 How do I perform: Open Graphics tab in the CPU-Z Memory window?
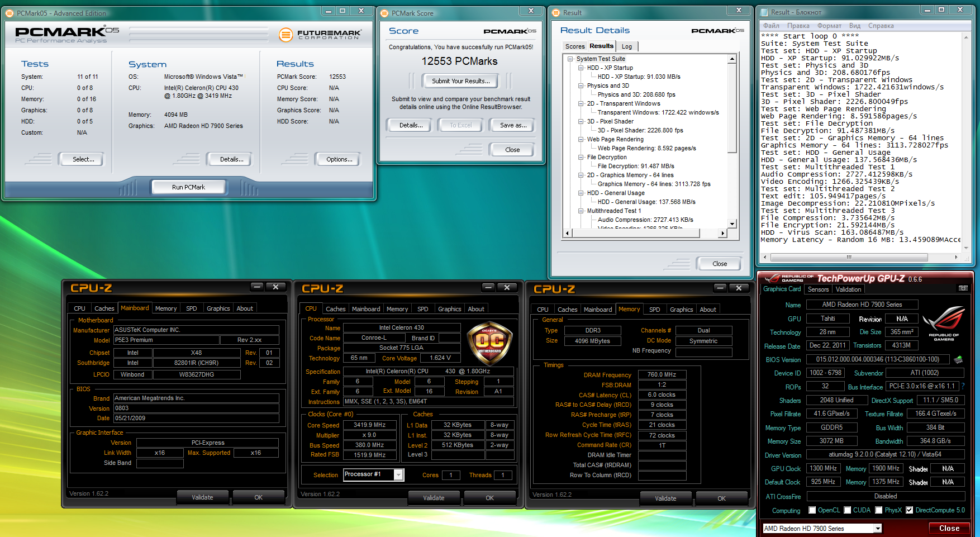[681, 310]
